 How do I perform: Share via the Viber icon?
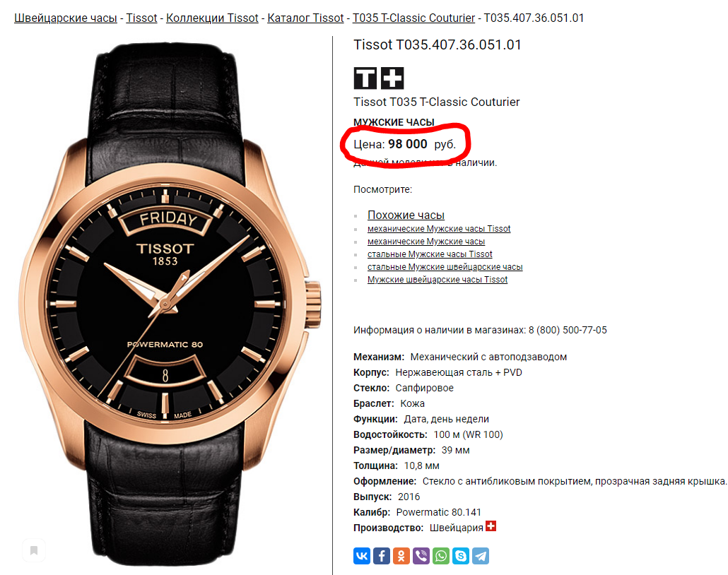click(421, 555)
